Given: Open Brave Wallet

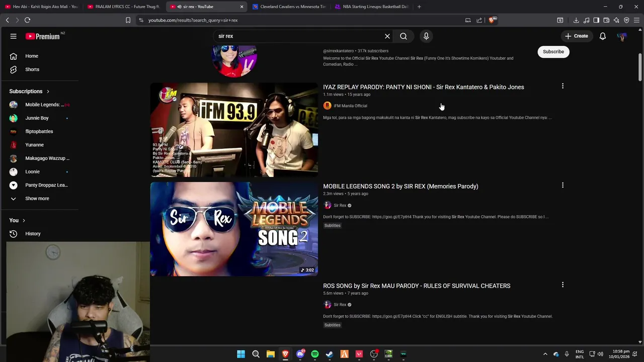Looking at the screenshot, I should 606,20.
